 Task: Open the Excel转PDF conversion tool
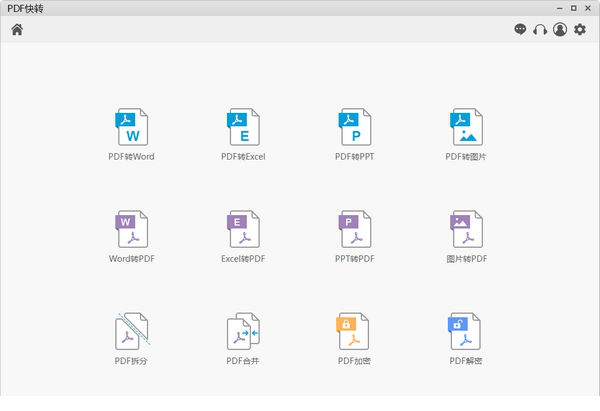[x=243, y=229]
